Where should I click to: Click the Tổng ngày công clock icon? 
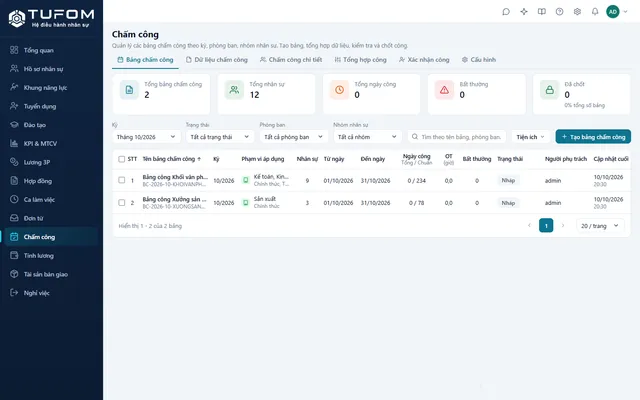point(339,90)
